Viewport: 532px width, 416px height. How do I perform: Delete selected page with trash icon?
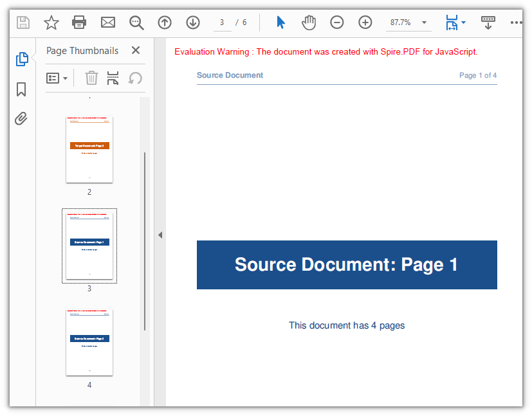(91, 78)
